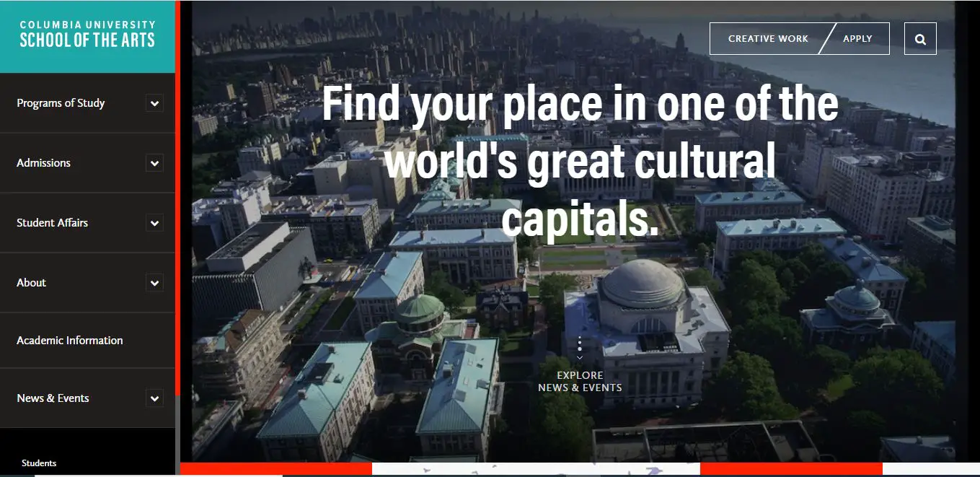Viewport: 980px width, 477px height.
Task: Open Explore News & Events
Action: pos(579,381)
